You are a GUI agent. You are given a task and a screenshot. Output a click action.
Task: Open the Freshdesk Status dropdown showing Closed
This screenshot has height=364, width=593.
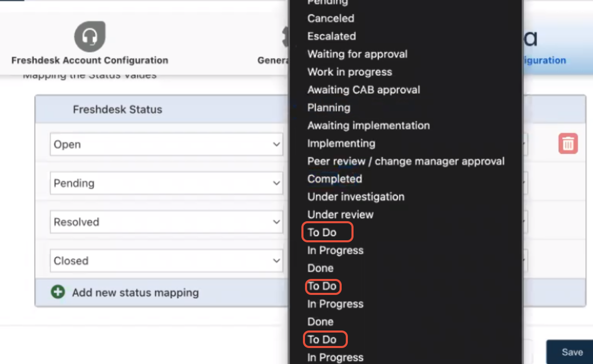point(166,261)
